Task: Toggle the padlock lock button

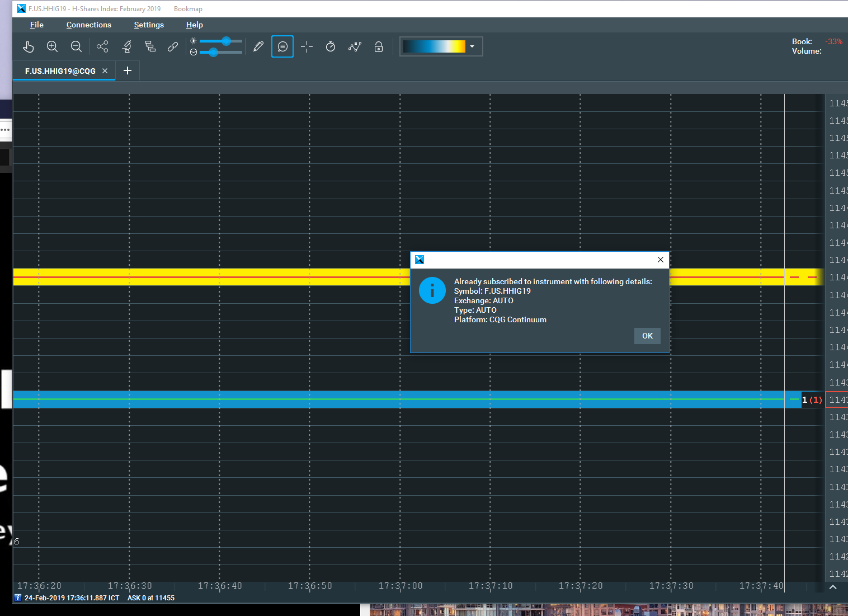Action: pos(379,46)
